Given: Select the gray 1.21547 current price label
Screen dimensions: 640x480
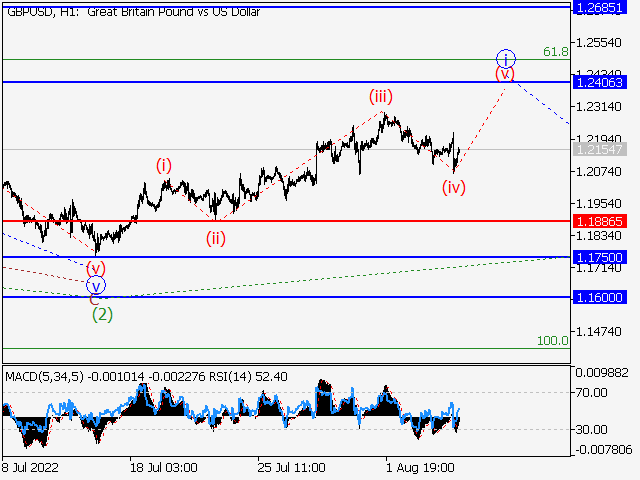Looking at the screenshot, I should [x=600, y=149].
